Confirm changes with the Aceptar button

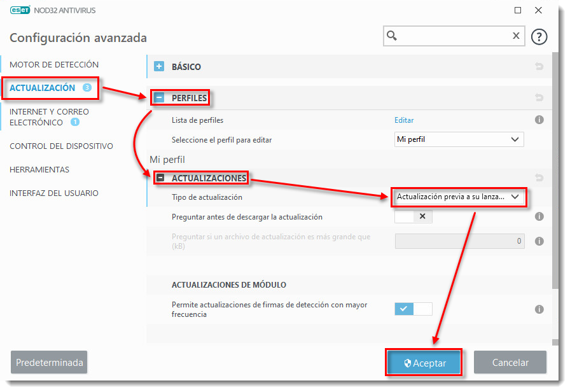tap(424, 363)
